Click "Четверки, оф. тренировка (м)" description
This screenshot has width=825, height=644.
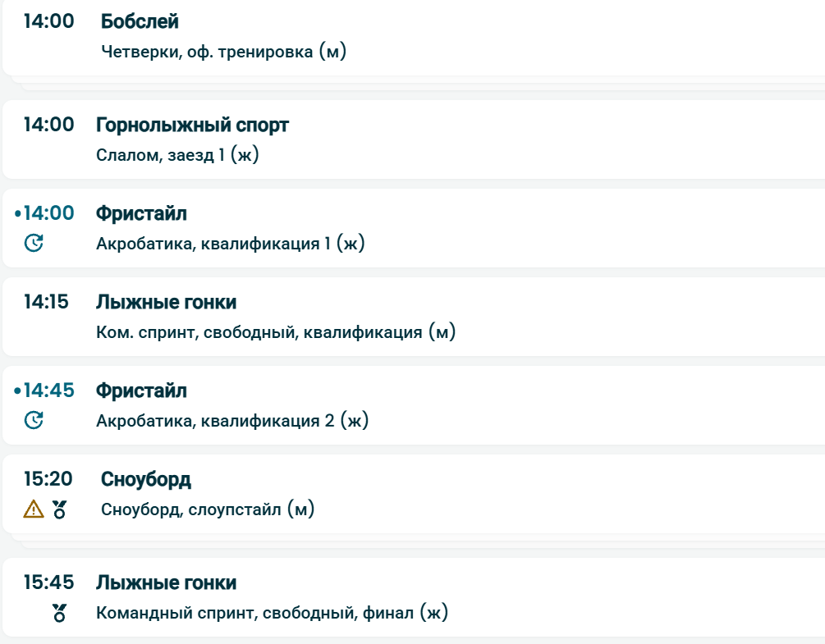[x=224, y=52]
